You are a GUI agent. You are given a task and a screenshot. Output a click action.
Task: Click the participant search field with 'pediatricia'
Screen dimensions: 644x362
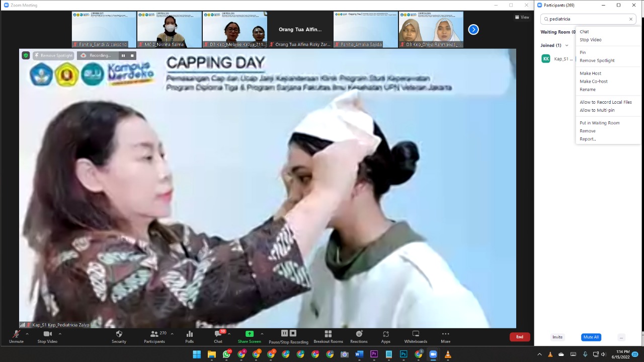click(x=587, y=19)
